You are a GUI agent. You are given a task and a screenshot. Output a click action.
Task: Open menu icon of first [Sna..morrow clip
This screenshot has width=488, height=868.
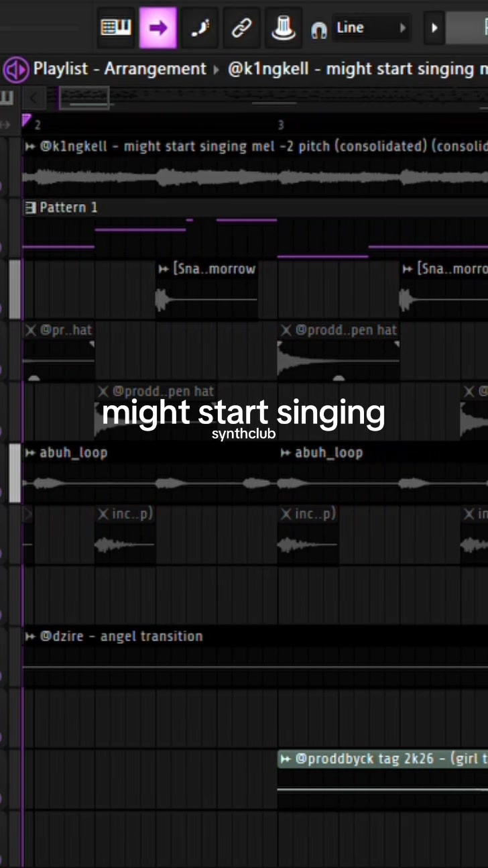coord(164,269)
